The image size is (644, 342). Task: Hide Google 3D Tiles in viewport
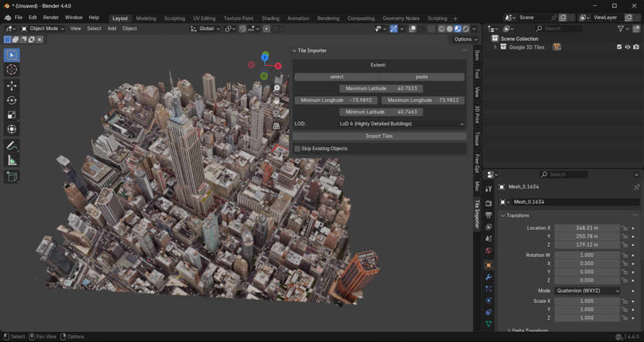point(627,47)
